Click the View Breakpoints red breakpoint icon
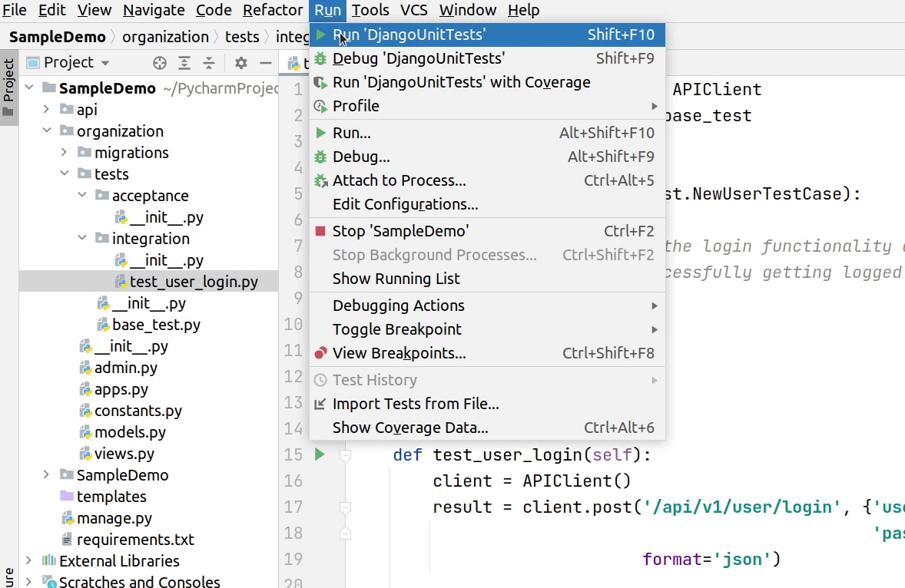Image resolution: width=905 pixels, height=588 pixels. tap(320, 353)
